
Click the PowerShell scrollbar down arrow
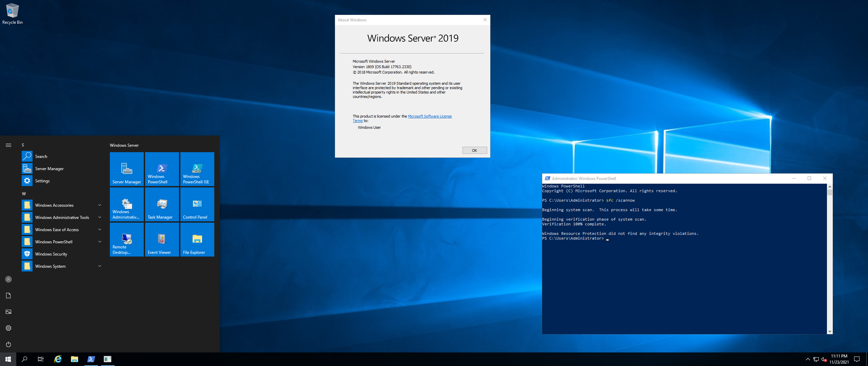click(830, 331)
